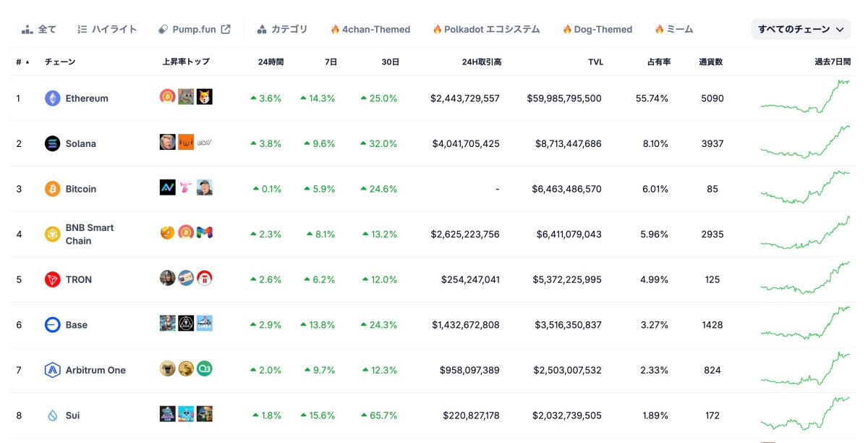The height and width of the screenshot is (443, 868).
Task: Select the Dog-Themed category
Action: pos(597,30)
